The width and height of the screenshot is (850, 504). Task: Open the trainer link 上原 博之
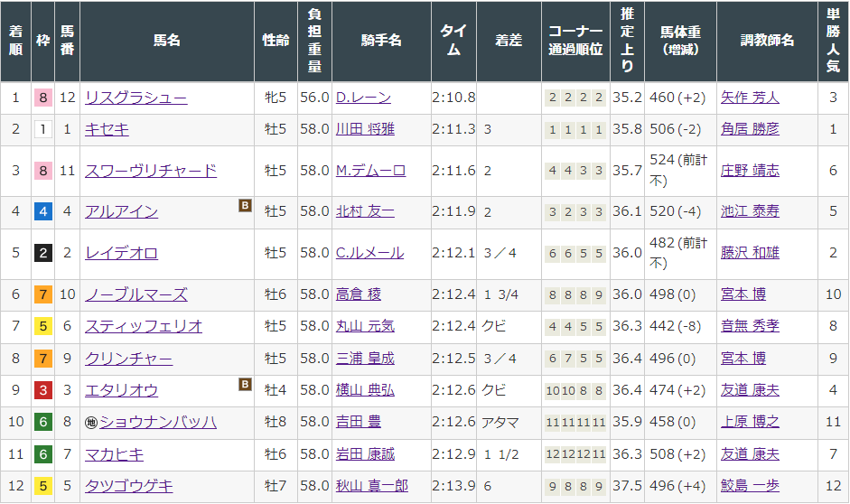tap(750, 422)
